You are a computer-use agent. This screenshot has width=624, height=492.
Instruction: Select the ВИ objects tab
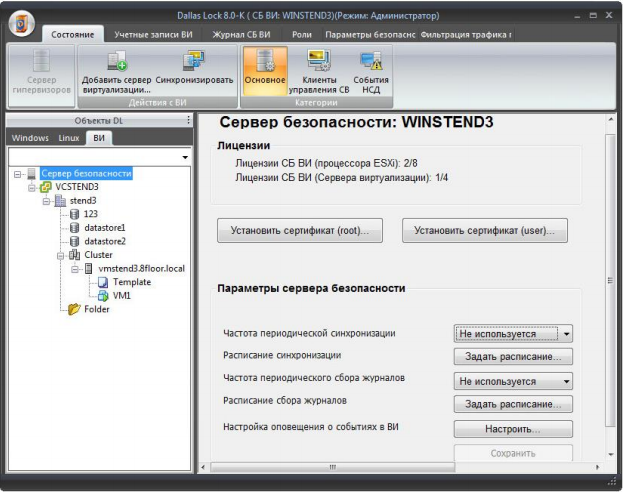tap(99, 138)
